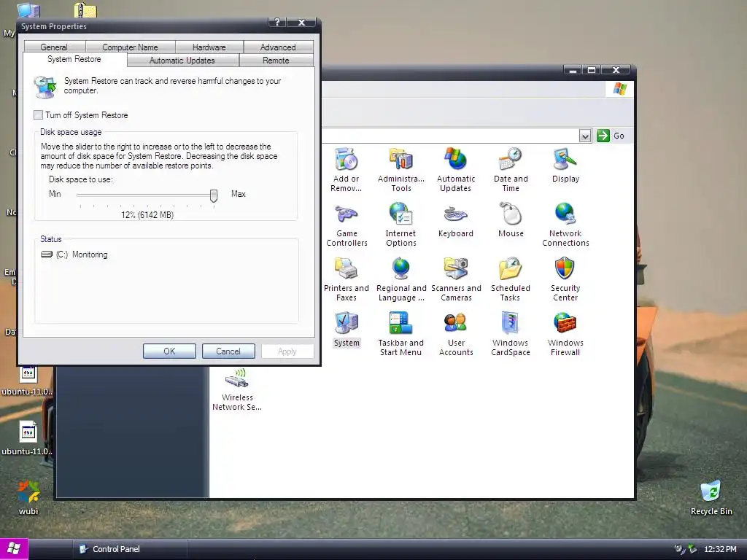Open Regional and Language options
Image resolution: width=747 pixels, height=560 pixels.
pos(401,279)
